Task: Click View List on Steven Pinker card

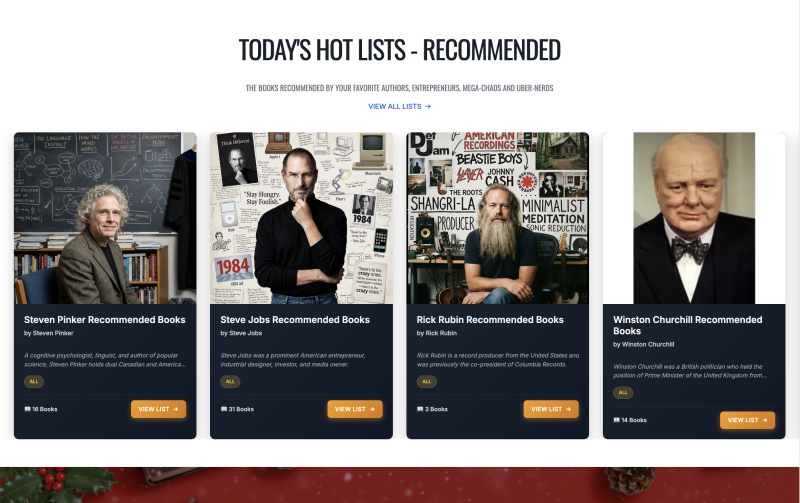Action: point(158,409)
